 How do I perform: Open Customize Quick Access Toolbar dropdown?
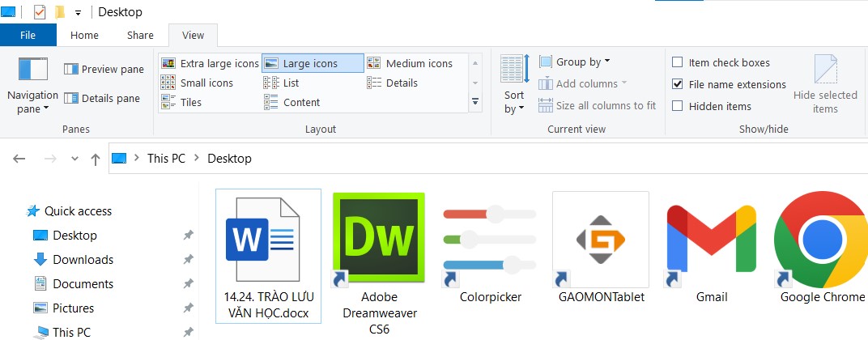pos(78,13)
